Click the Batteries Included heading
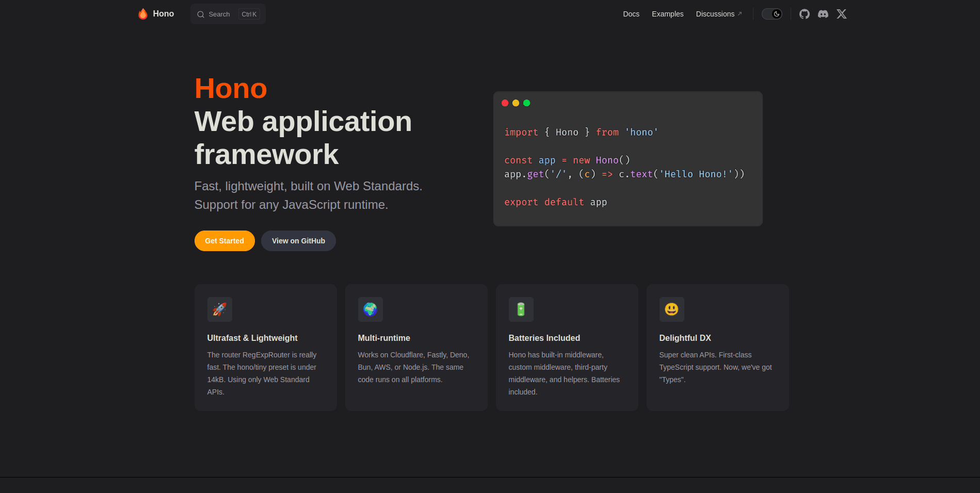This screenshot has height=493, width=980. [544, 338]
